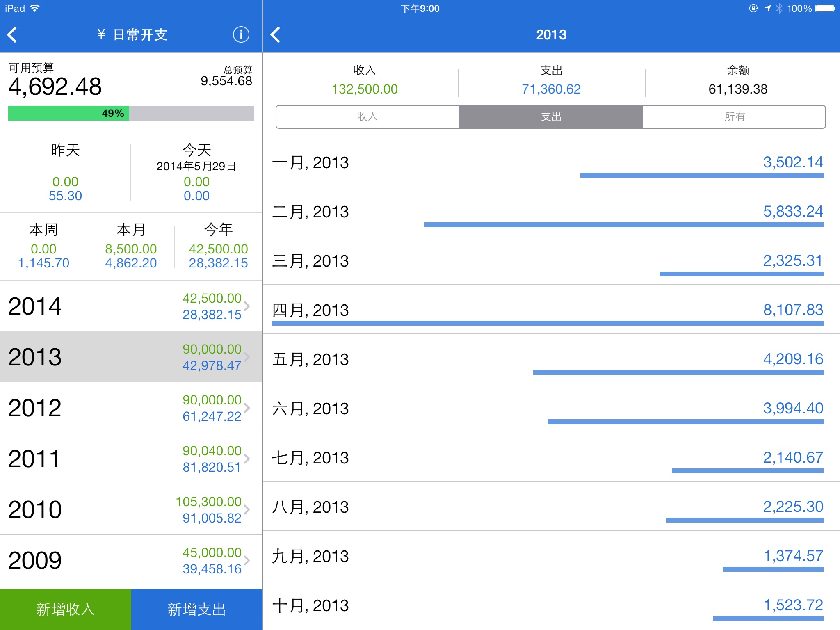The width and height of the screenshot is (840, 630).
Task: Tap the 总预算 value 9,554.68
Action: 226,81
